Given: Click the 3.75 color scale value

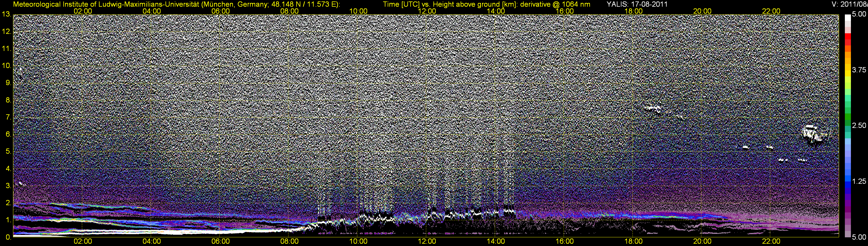Looking at the screenshot, I should 859,70.
